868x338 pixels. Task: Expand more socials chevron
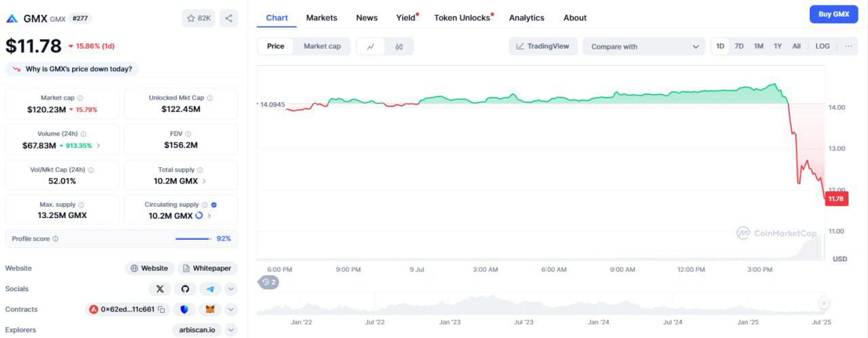pos(231,289)
